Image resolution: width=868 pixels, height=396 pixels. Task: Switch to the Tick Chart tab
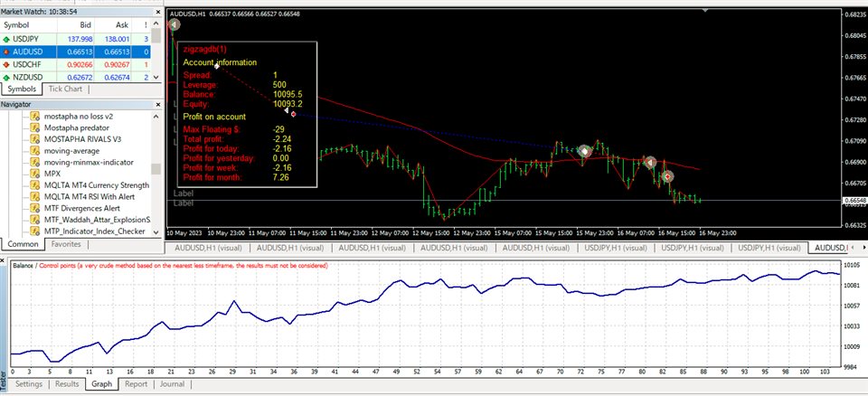coord(66,90)
